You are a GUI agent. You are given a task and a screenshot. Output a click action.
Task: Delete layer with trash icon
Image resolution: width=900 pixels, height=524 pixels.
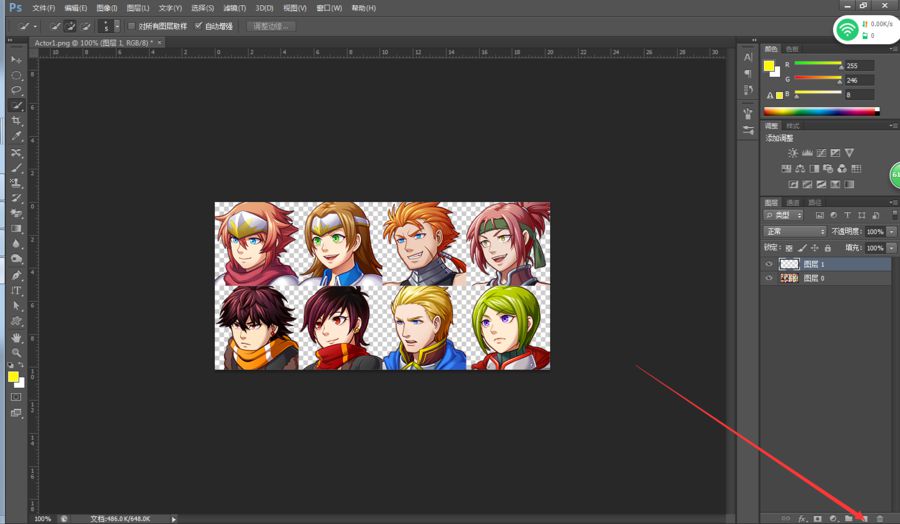point(880,518)
